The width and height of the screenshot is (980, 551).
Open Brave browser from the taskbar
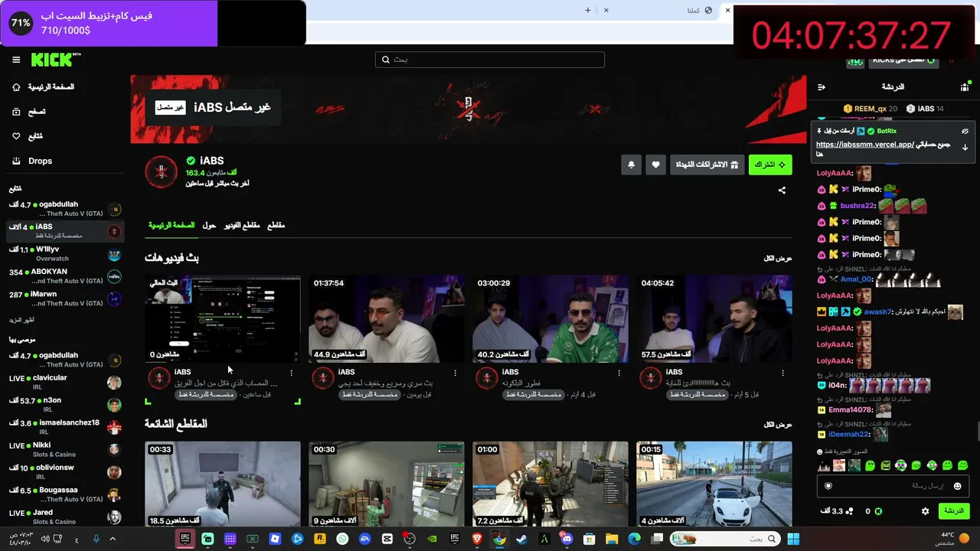click(x=477, y=539)
